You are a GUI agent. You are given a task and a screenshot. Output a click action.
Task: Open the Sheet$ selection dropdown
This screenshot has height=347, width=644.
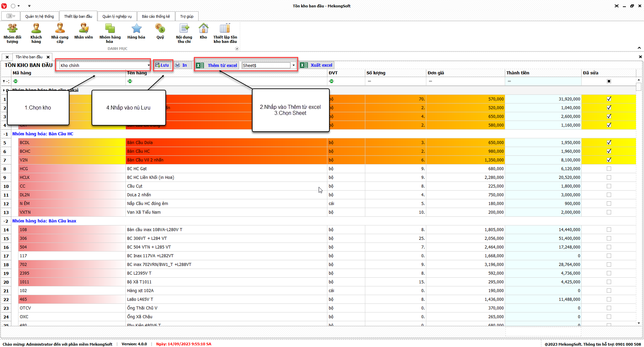coord(293,65)
